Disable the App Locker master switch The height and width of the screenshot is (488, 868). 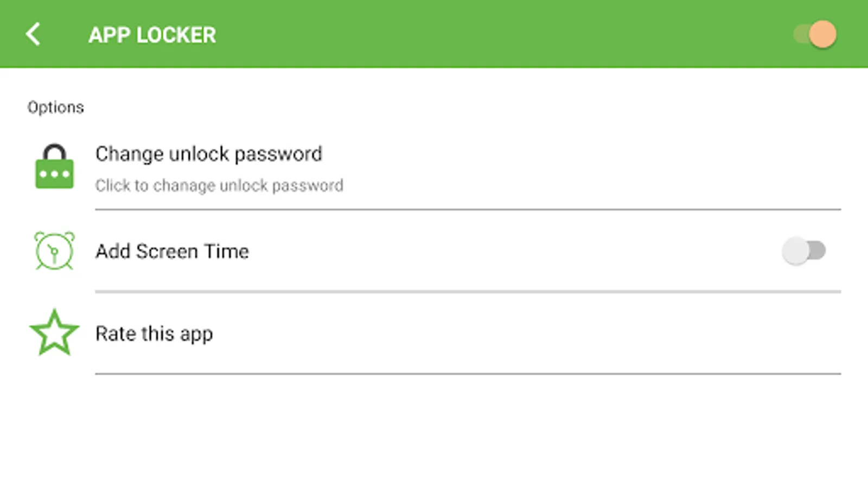(x=815, y=34)
